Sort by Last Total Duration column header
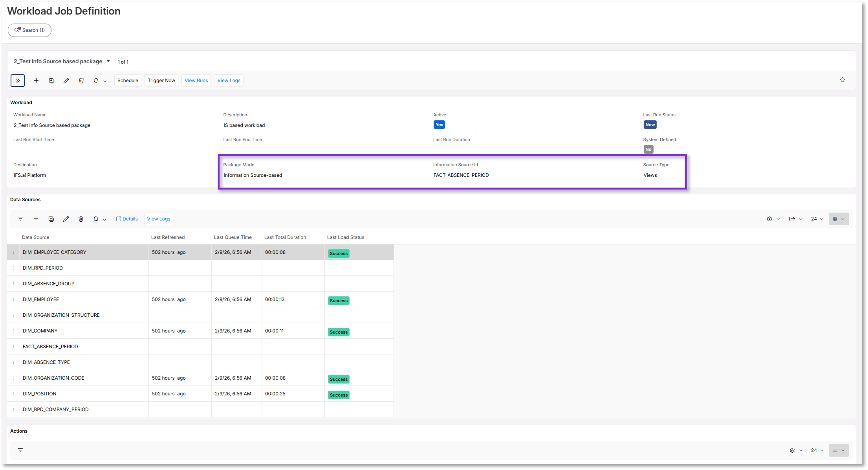This screenshot has height=470, width=868. pos(285,237)
